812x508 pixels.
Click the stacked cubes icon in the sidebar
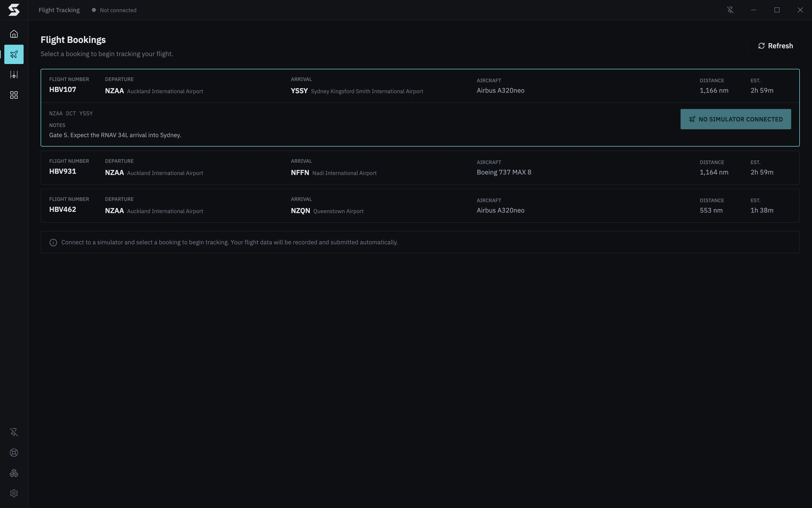(x=14, y=473)
